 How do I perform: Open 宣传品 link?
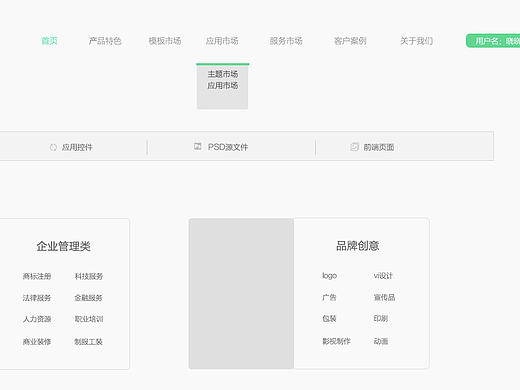point(384,297)
